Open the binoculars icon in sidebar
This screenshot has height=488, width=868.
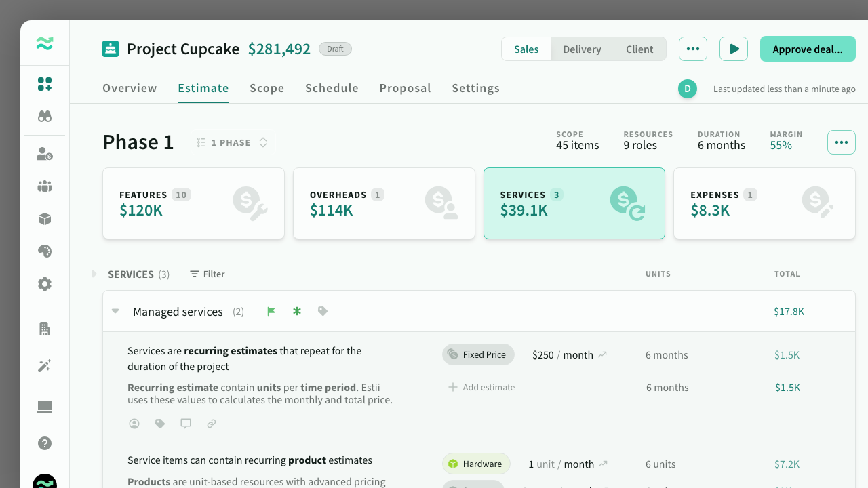[x=45, y=117]
